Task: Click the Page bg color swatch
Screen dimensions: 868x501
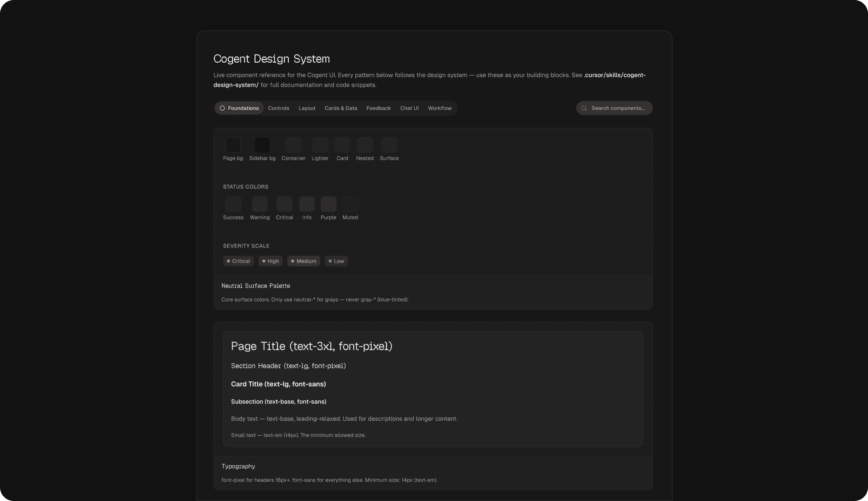Action: [233, 145]
